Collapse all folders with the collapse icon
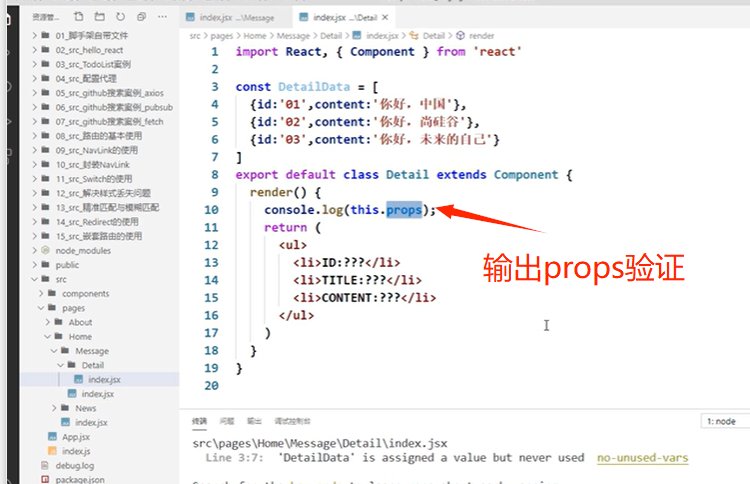750x484 pixels. 141,17
